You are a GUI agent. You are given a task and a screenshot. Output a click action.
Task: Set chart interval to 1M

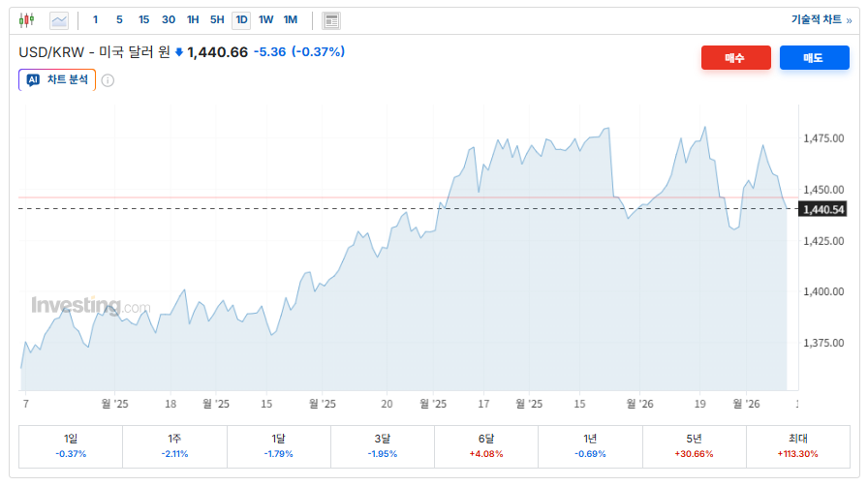[291, 19]
